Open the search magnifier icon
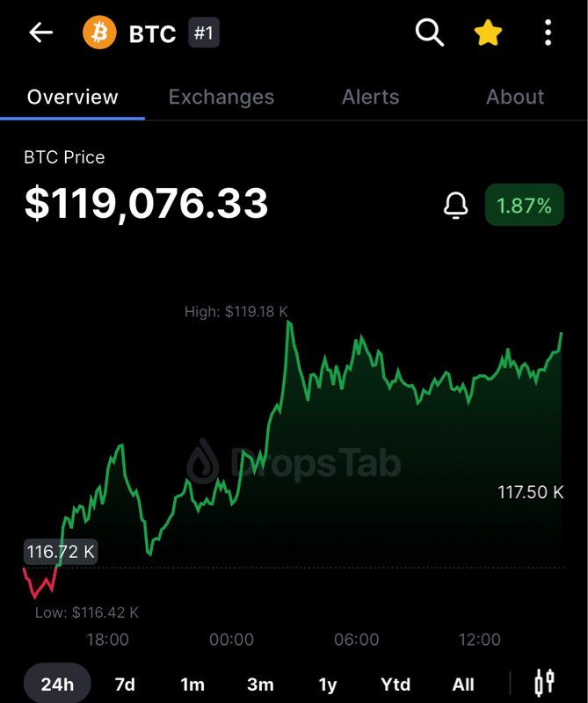This screenshot has height=703, width=588. click(x=429, y=33)
